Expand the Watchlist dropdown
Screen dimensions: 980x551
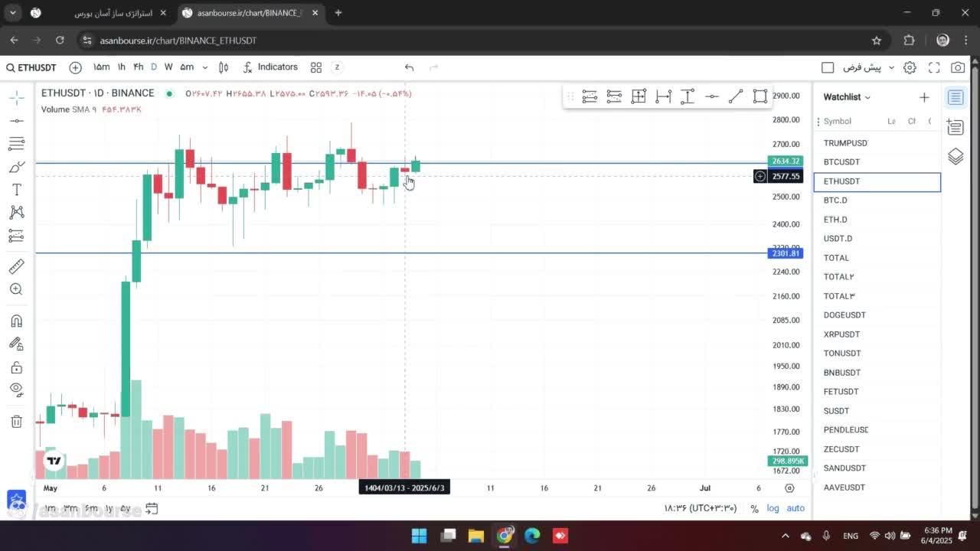pyautogui.click(x=847, y=97)
